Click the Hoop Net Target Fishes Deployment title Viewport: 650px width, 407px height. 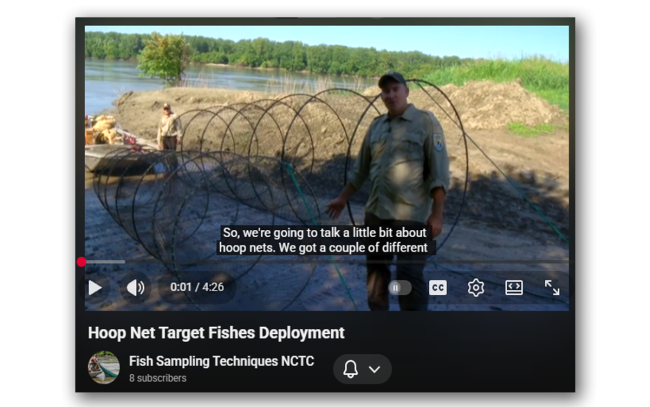[216, 333]
